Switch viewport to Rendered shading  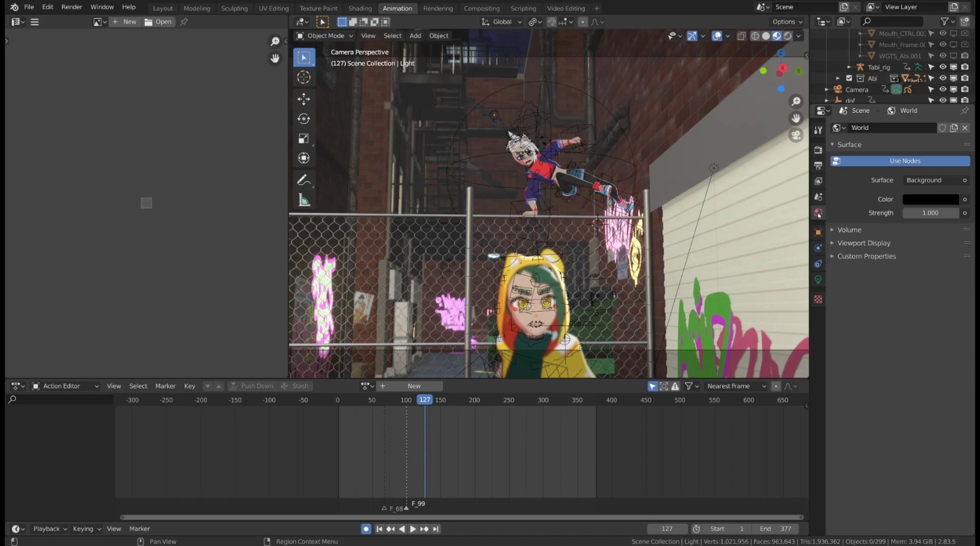click(788, 36)
